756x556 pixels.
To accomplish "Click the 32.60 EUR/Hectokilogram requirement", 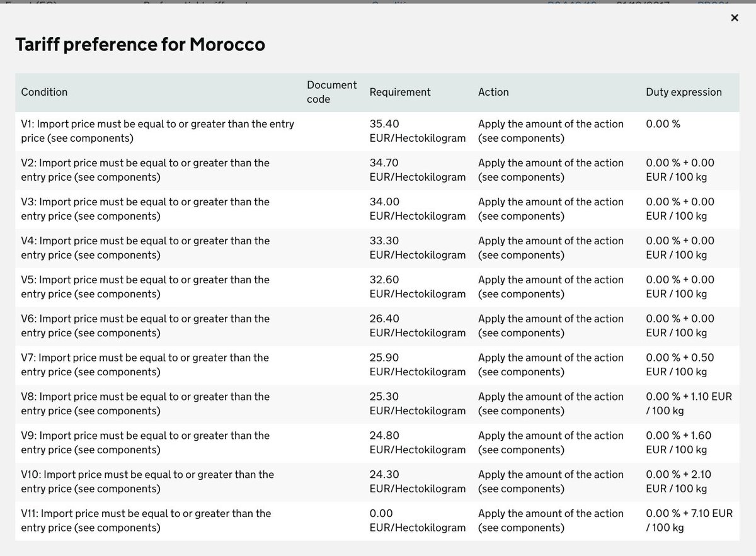I will (417, 287).
